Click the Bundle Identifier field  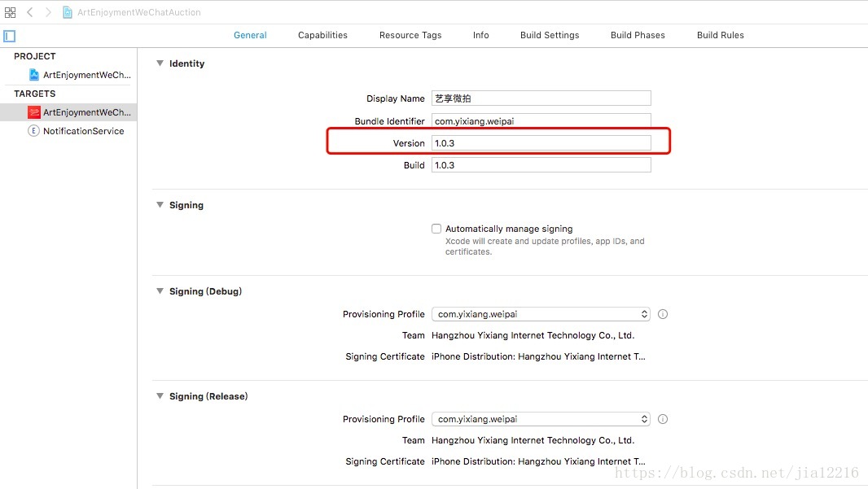point(541,120)
